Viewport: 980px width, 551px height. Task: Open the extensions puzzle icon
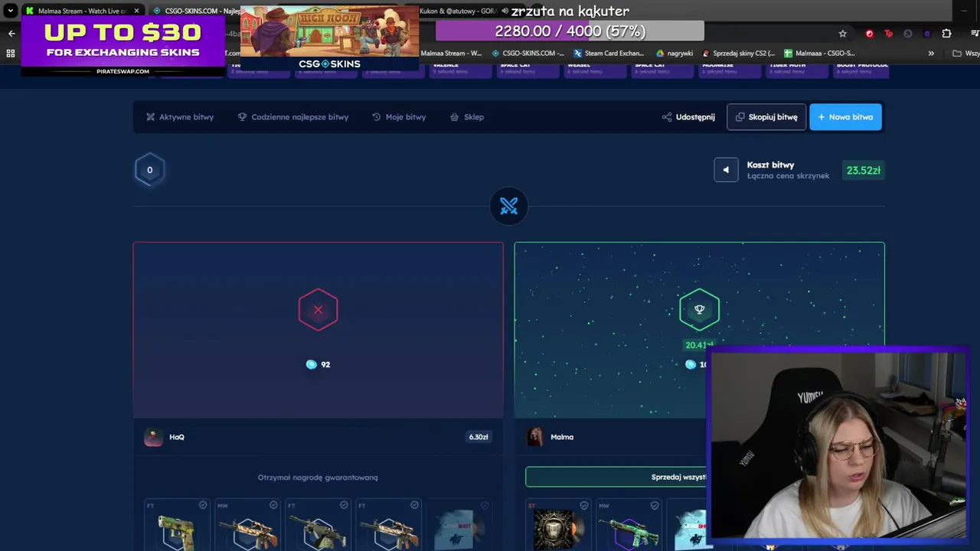pos(946,34)
